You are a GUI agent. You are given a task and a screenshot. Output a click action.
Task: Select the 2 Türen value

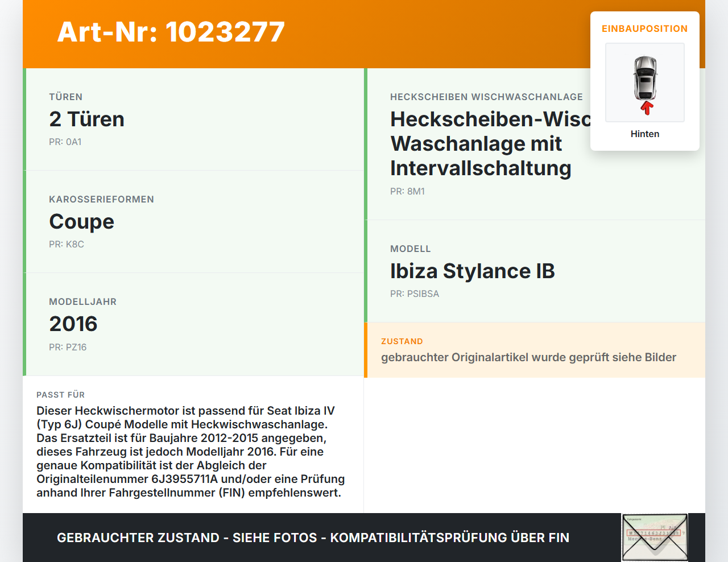pos(86,119)
